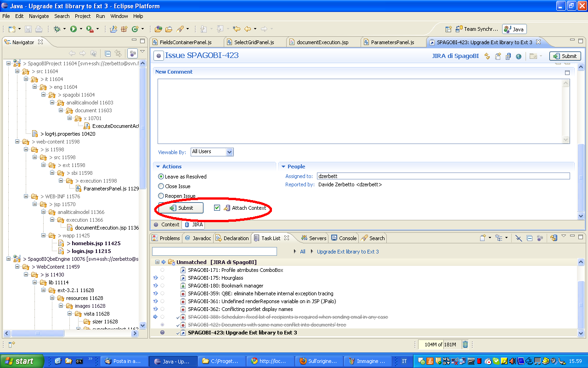Toggle the Attach Context checkbox
Image resolution: width=588 pixels, height=368 pixels.
tap(217, 208)
